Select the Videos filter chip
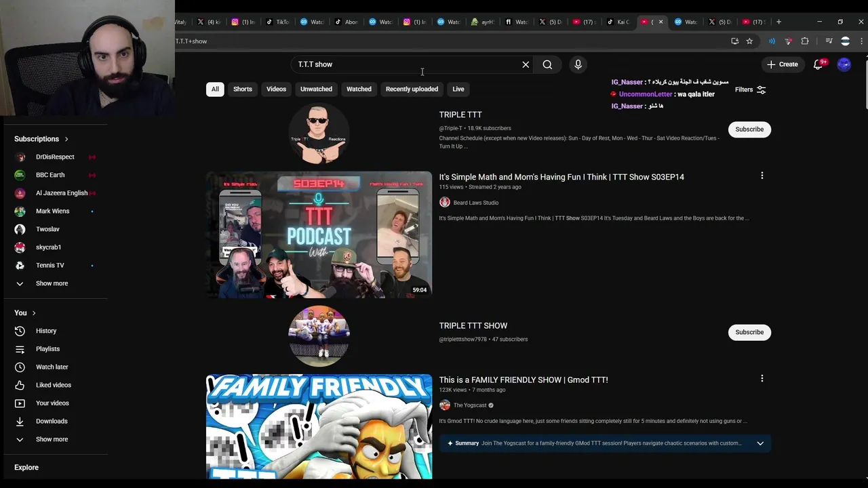The width and height of the screenshot is (868, 488). tap(276, 89)
